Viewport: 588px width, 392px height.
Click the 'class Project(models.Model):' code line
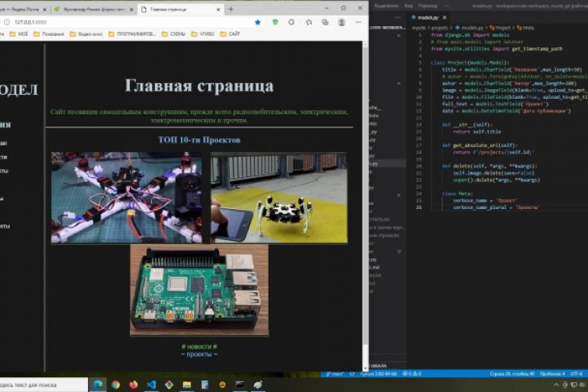(470, 63)
